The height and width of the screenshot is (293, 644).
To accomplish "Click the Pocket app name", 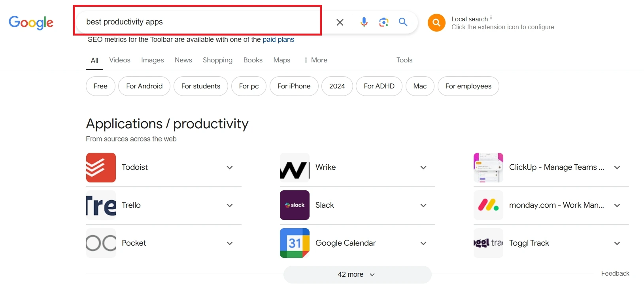I will [x=134, y=243].
